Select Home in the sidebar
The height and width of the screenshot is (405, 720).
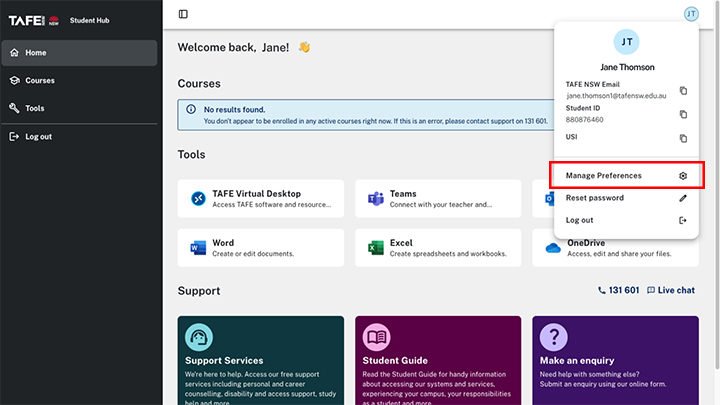tap(36, 52)
